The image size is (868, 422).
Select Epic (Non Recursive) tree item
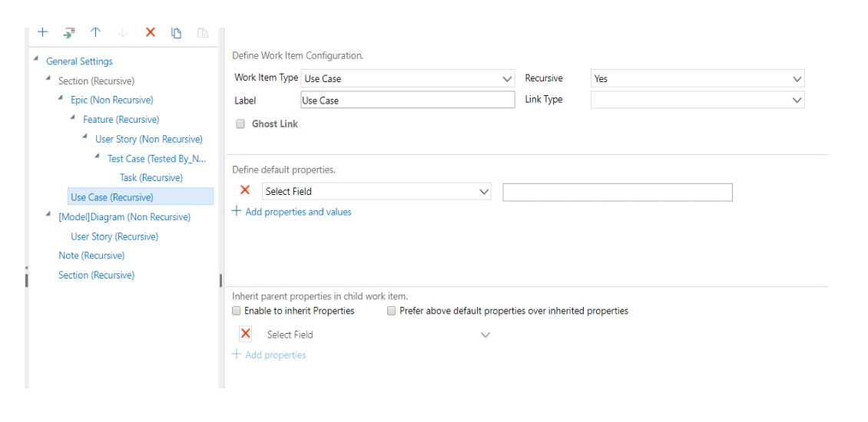112,100
